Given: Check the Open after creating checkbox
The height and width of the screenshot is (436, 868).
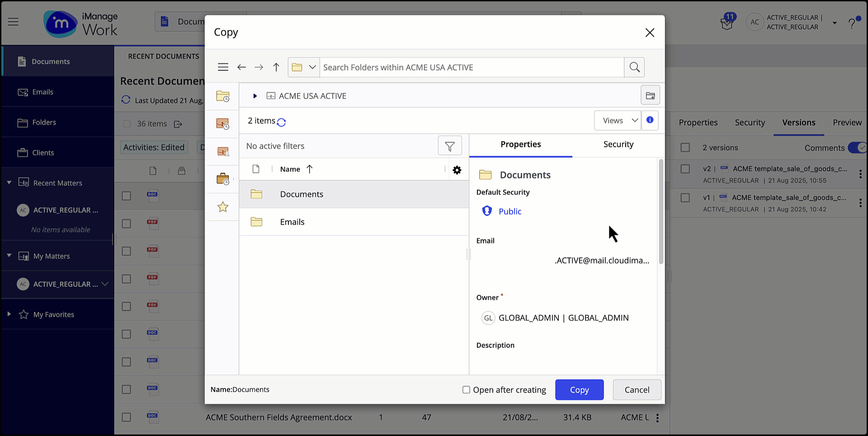Looking at the screenshot, I should tap(466, 389).
